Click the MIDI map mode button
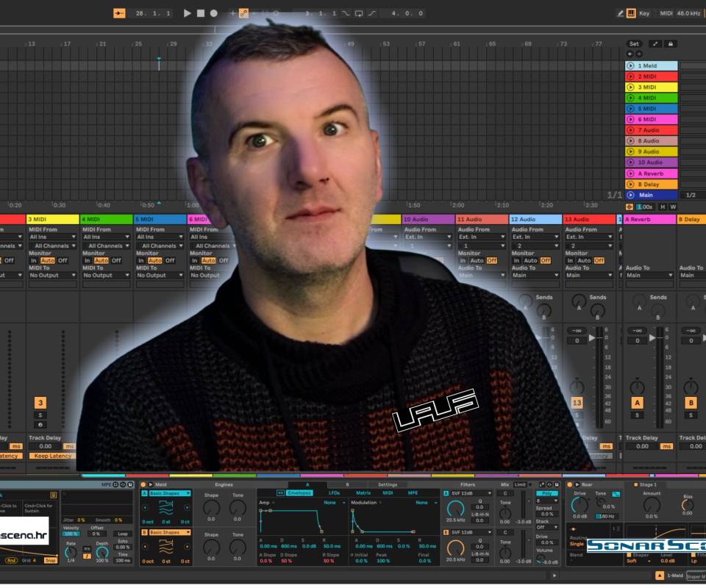 pyautogui.click(x=666, y=13)
